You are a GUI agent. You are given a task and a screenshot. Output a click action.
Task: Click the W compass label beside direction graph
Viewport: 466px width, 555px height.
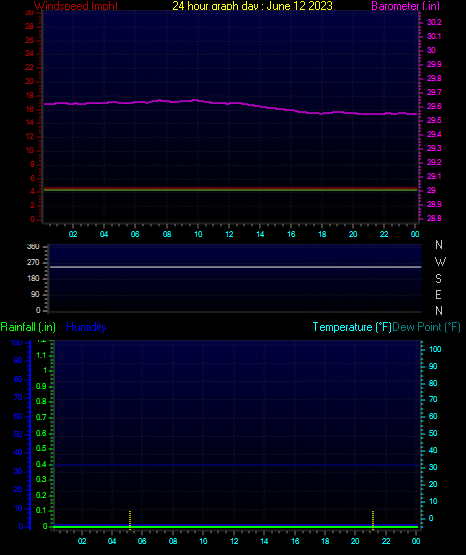[440, 262]
